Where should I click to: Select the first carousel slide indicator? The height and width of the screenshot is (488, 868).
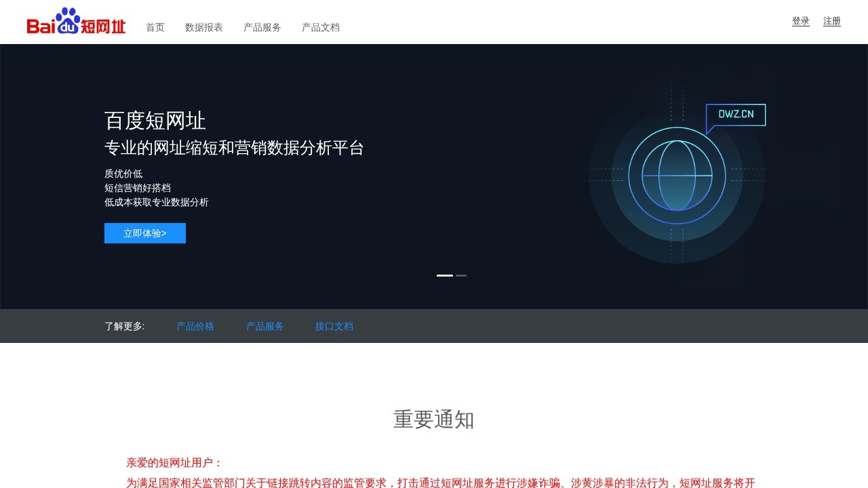click(x=445, y=275)
